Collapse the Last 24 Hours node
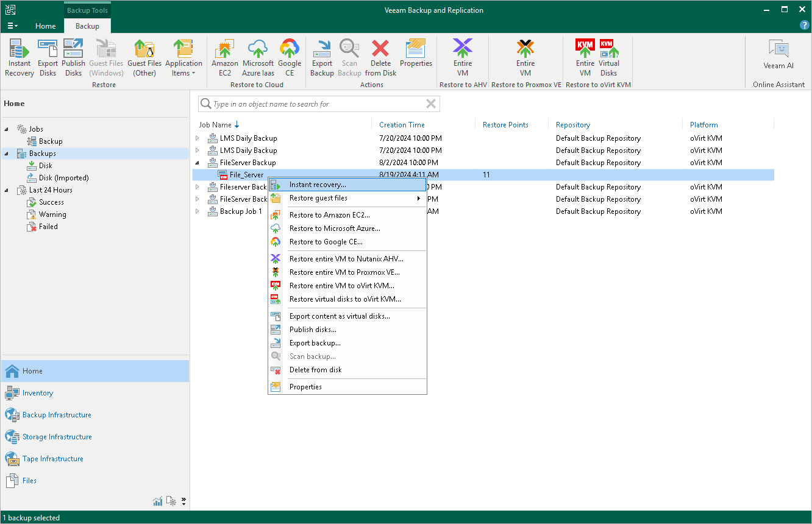Image resolution: width=812 pixels, height=524 pixels. pyautogui.click(x=7, y=190)
